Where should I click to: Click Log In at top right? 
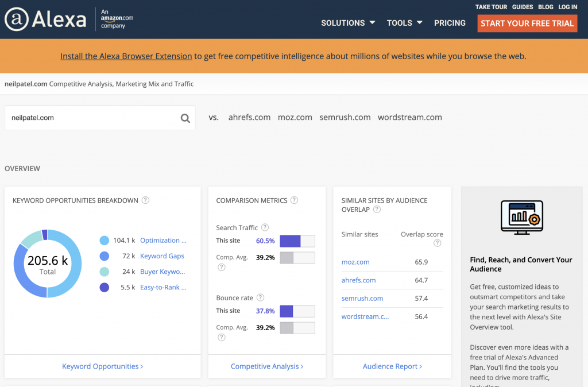[x=568, y=7]
